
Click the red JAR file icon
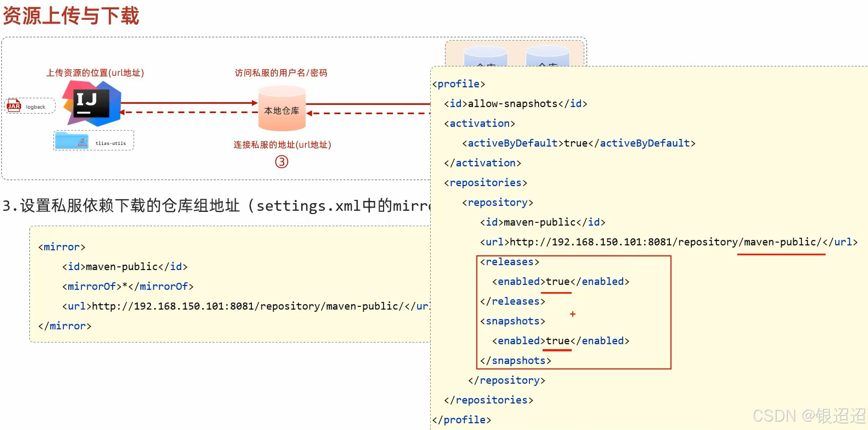pyautogui.click(x=14, y=106)
